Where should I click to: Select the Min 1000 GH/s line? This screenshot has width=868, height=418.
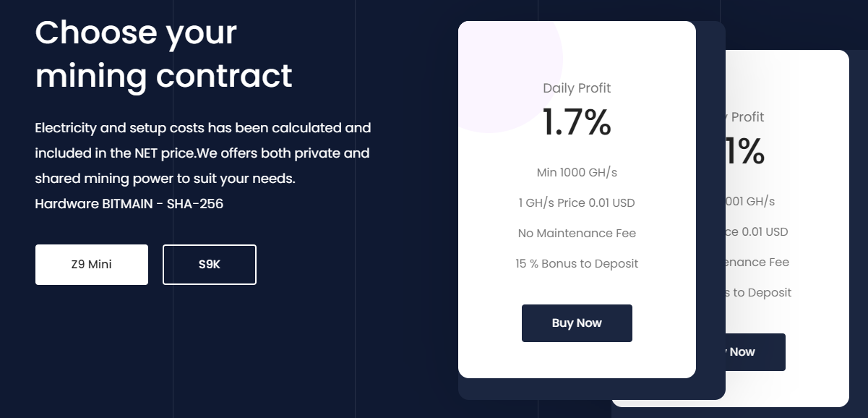(x=577, y=173)
